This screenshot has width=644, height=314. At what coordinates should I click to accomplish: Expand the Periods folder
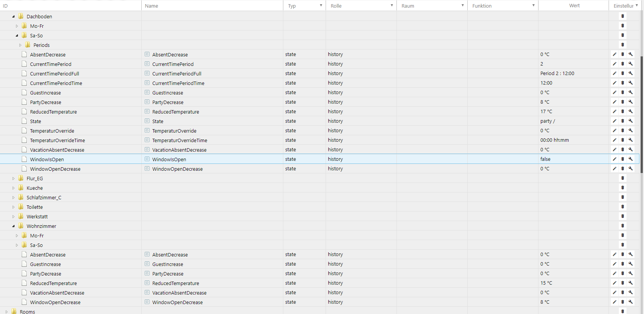[20, 45]
